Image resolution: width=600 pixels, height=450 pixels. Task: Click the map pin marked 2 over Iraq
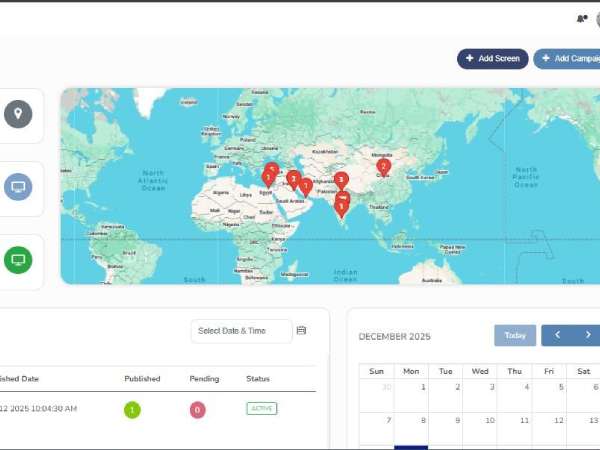point(293,180)
